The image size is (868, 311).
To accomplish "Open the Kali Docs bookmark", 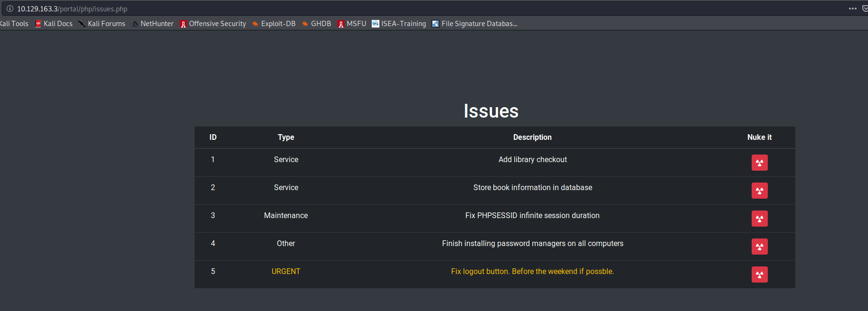I will click(x=54, y=24).
